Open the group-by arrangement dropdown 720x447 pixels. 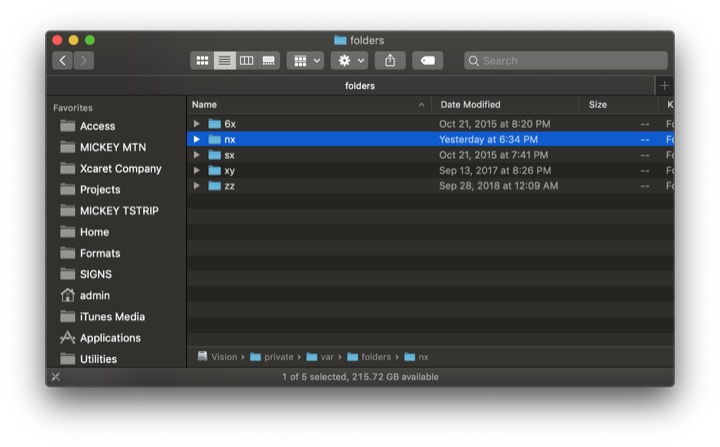pyautogui.click(x=305, y=61)
